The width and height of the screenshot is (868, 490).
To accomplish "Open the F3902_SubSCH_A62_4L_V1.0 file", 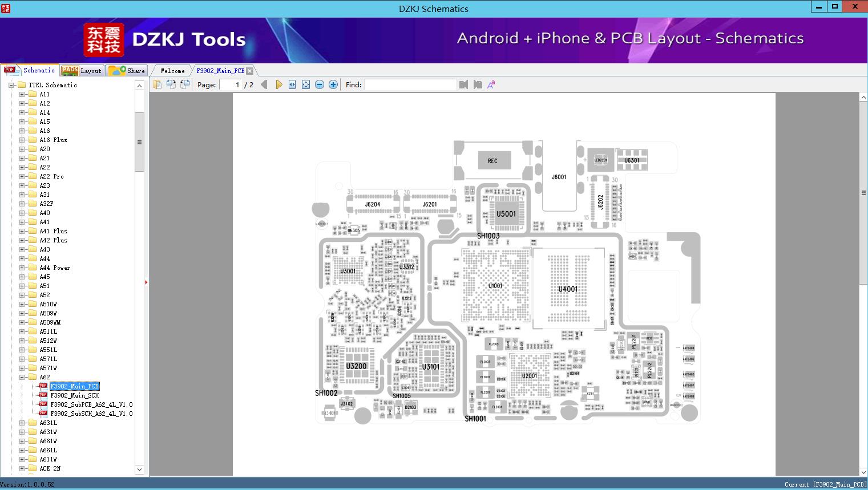I will coord(91,414).
